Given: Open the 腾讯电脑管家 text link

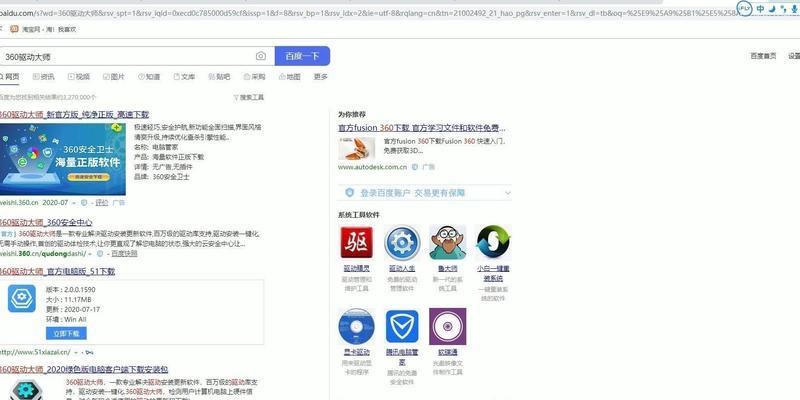Looking at the screenshot, I should tap(402, 357).
